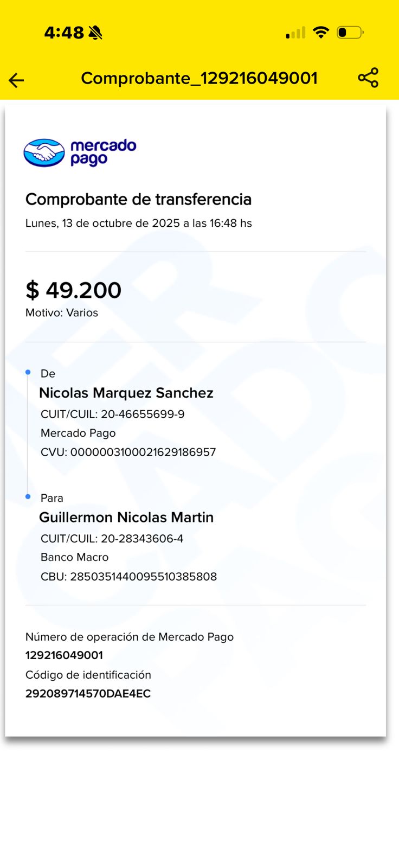Tap the cellular signal bars

295,33
